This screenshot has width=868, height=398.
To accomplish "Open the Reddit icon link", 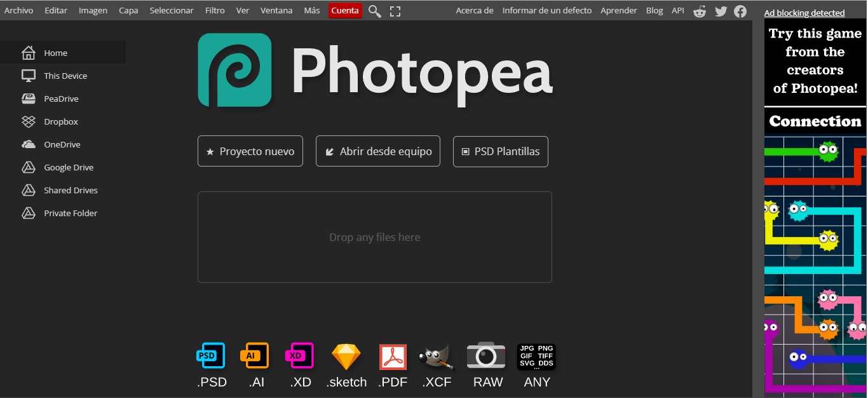I will pyautogui.click(x=700, y=11).
